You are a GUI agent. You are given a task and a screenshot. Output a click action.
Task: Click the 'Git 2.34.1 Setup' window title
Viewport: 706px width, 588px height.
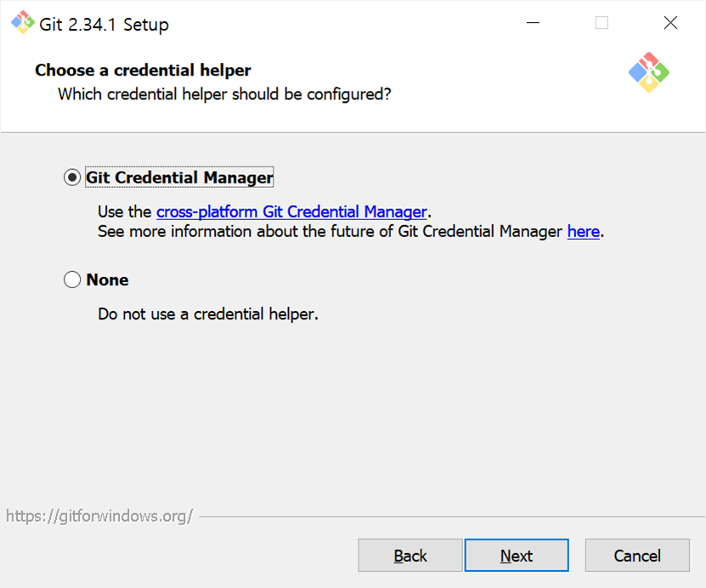104,25
